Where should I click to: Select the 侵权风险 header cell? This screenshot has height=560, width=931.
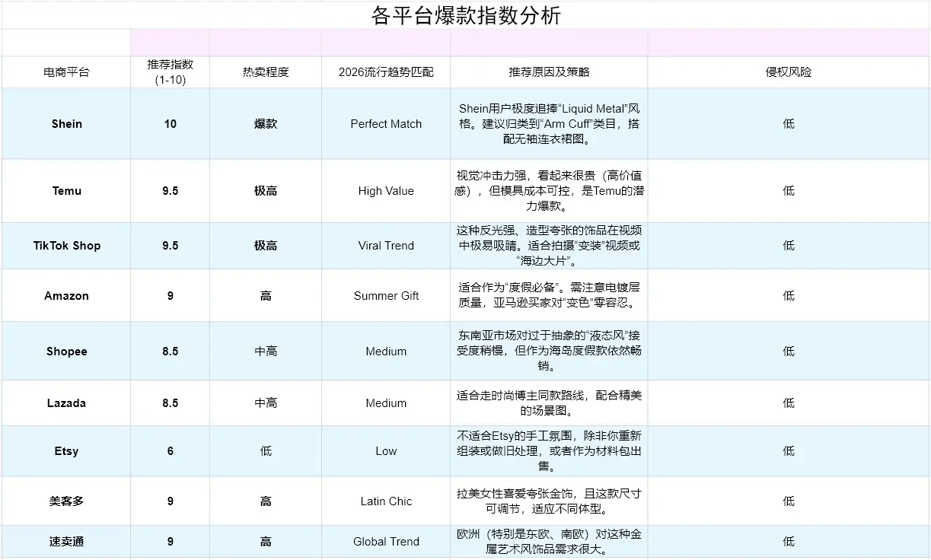click(789, 72)
